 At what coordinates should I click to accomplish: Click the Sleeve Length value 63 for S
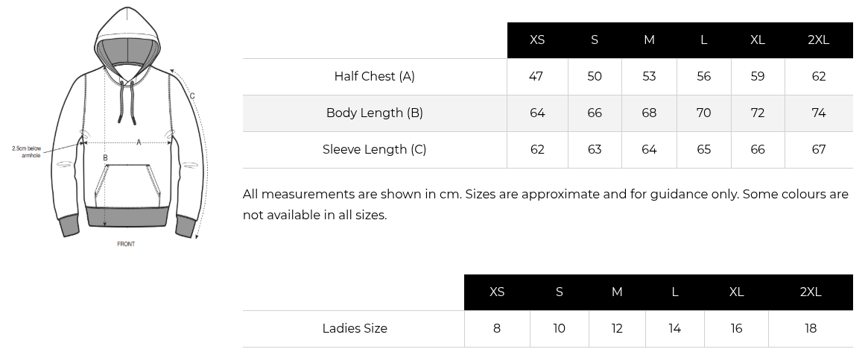(x=594, y=149)
